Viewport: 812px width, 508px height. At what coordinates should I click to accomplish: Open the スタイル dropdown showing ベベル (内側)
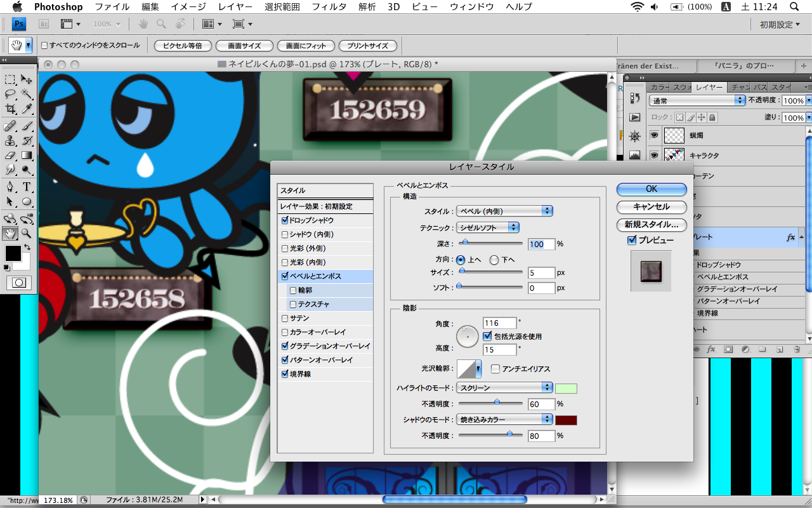click(504, 211)
